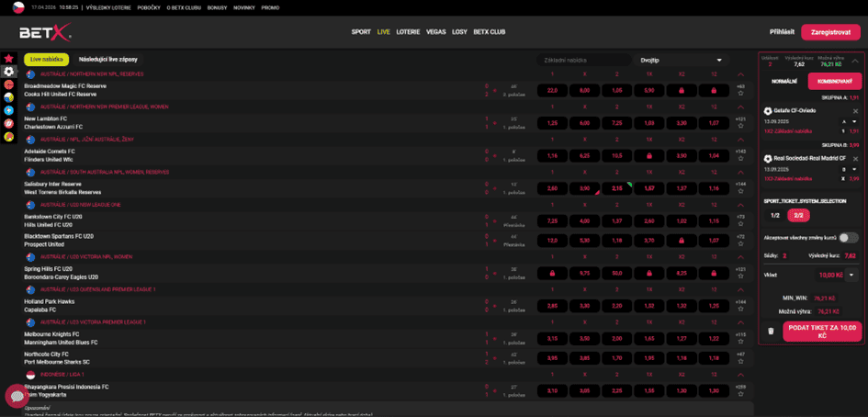This screenshot has width=868, height=417.
Task: Open the NOVINKY top bar link
Action: (244, 8)
